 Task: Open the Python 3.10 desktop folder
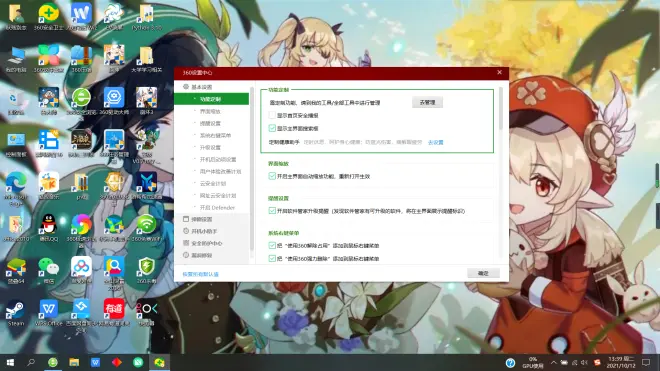click(x=146, y=17)
